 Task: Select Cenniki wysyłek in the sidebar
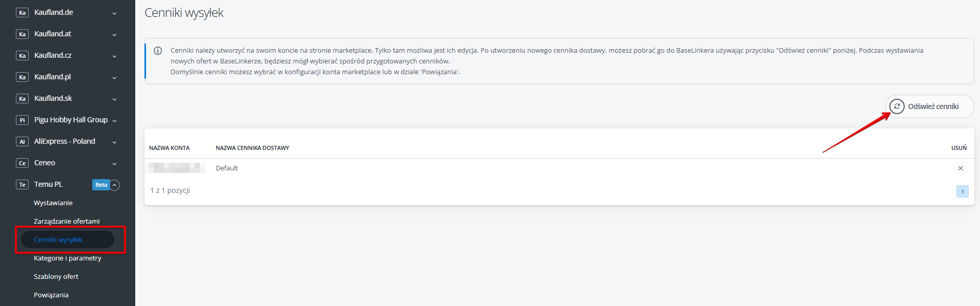click(x=58, y=240)
